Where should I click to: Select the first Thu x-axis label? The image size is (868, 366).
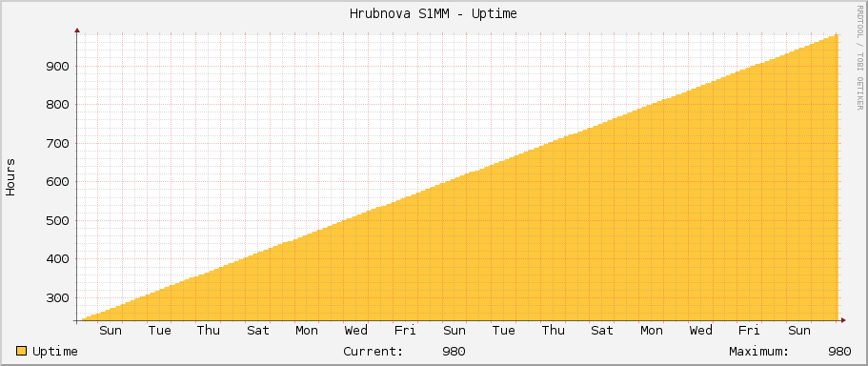pyautogui.click(x=209, y=331)
